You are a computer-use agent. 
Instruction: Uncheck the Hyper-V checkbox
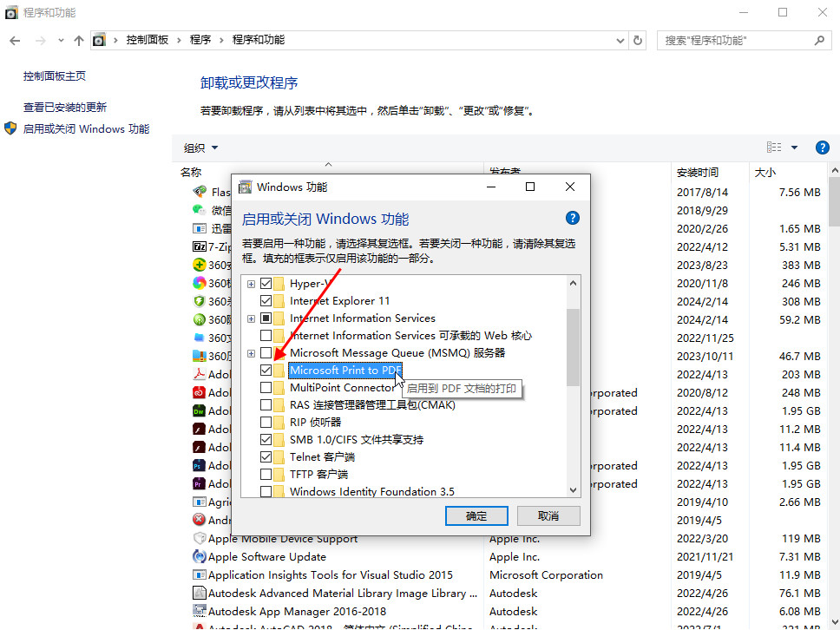[266, 284]
